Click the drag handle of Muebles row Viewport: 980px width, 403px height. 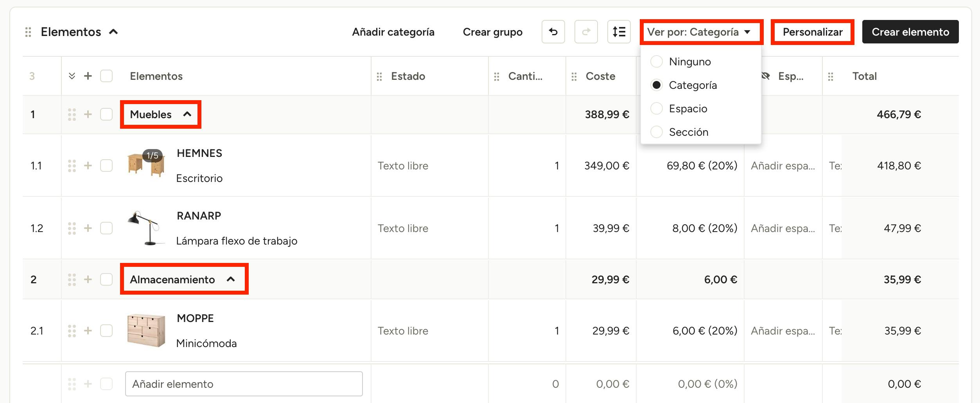coord(72,114)
